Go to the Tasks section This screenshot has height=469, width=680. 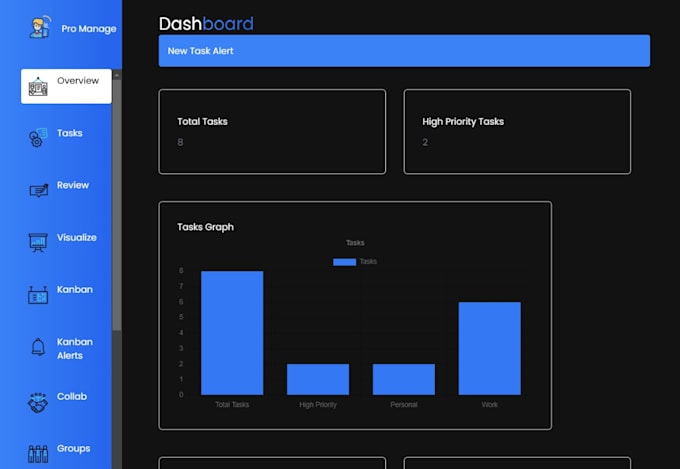coord(69,133)
